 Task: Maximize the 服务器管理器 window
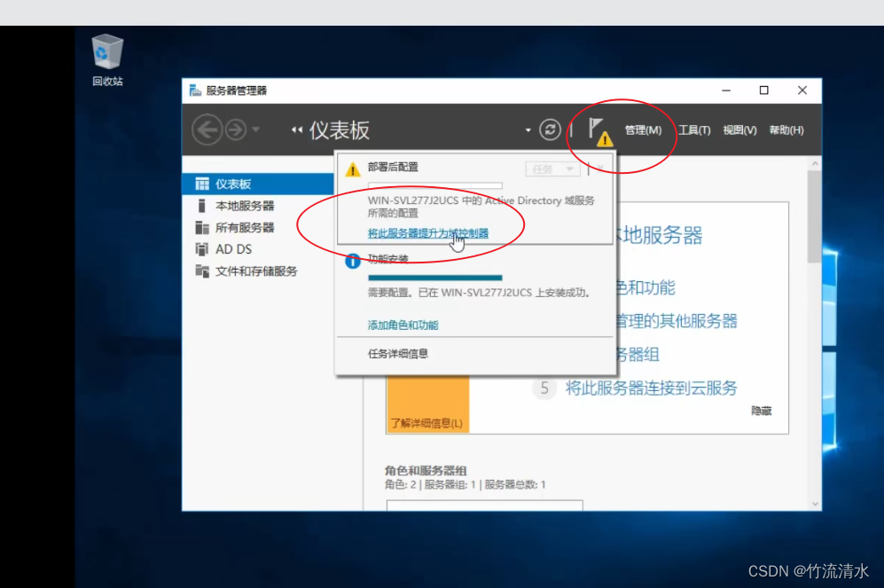point(764,90)
